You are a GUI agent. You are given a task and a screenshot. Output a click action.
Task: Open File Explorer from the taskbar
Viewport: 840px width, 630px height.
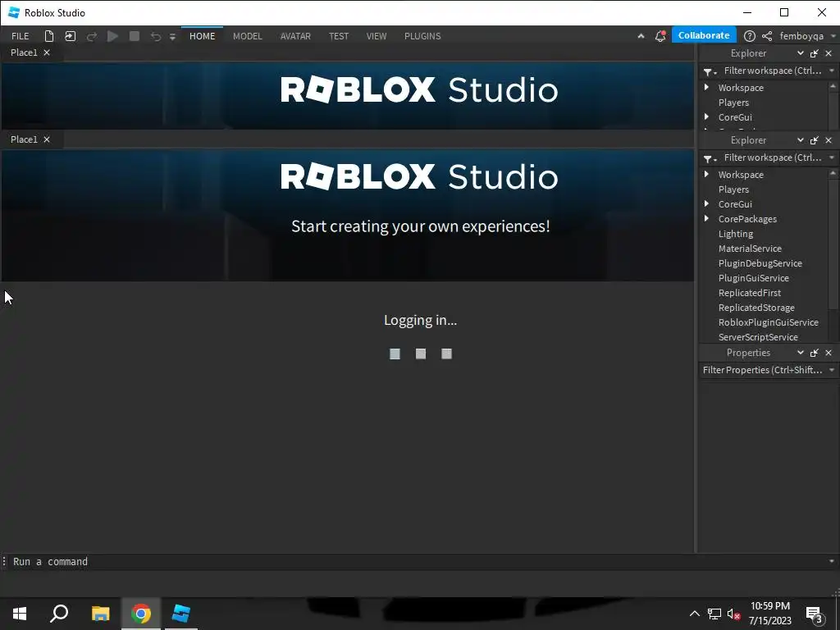(100, 614)
